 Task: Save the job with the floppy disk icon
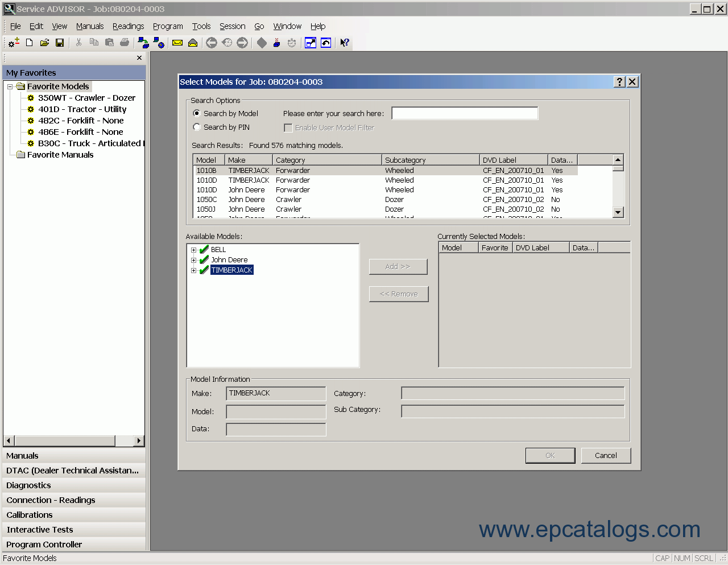point(59,43)
